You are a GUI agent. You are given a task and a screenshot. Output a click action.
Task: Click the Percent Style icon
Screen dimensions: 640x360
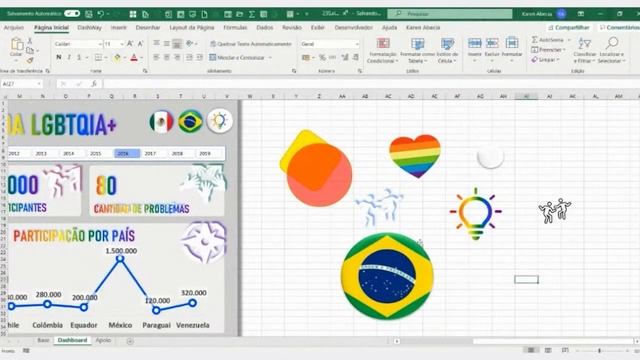322,58
